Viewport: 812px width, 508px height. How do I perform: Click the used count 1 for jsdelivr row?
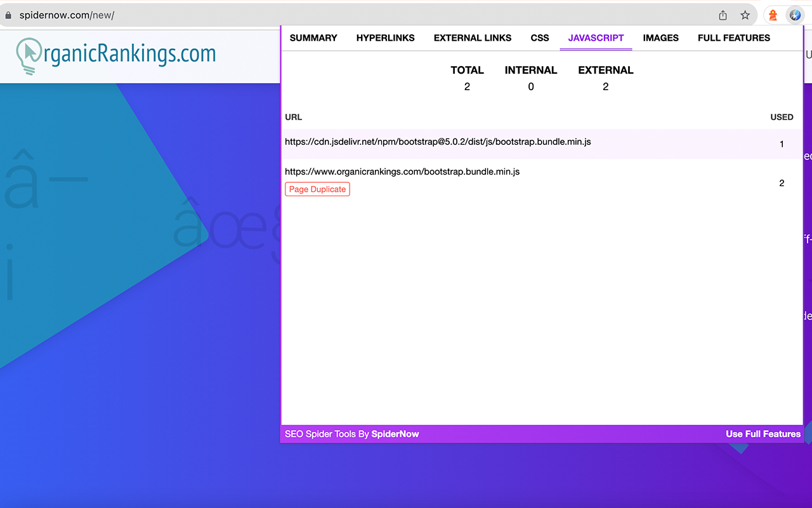[x=782, y=144]
